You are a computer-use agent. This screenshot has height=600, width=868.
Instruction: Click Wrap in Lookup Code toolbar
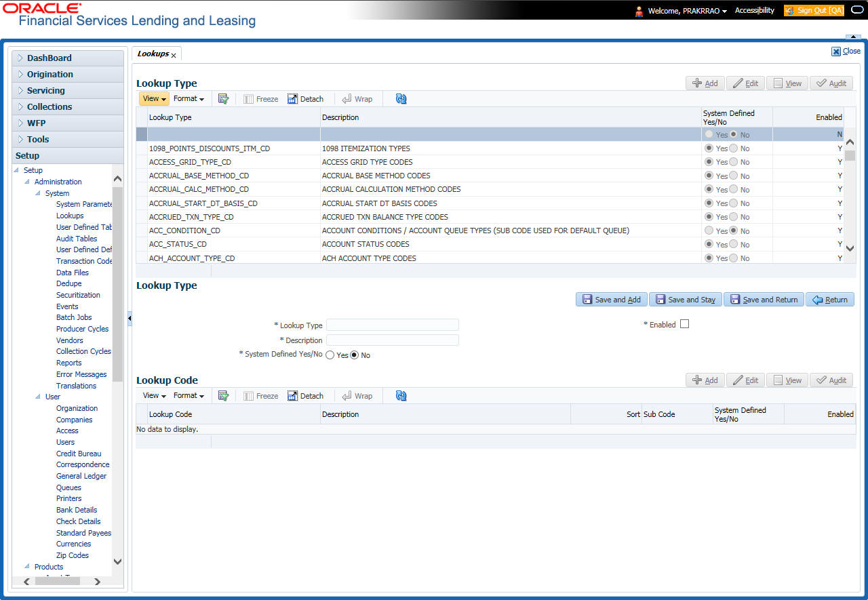pyautogui.click(x=357, y=396)
